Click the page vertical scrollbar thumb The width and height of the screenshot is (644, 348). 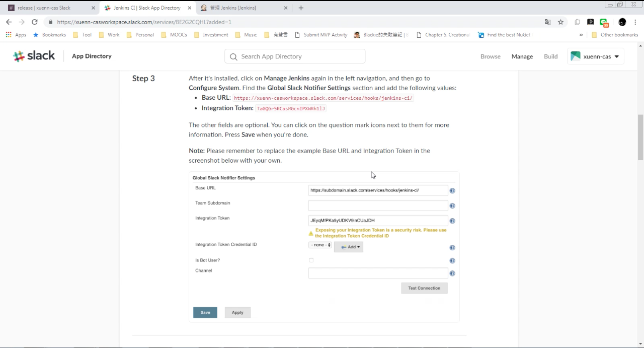pos(640,137)
